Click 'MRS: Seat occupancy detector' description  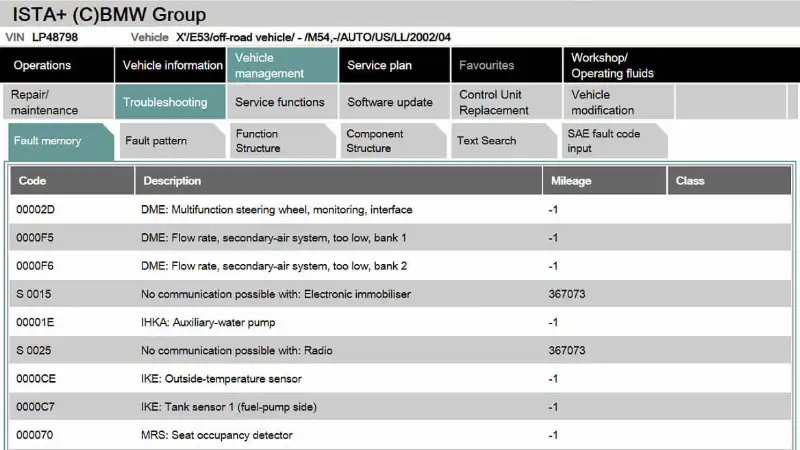pyautogui.click(x=217, y=435)
